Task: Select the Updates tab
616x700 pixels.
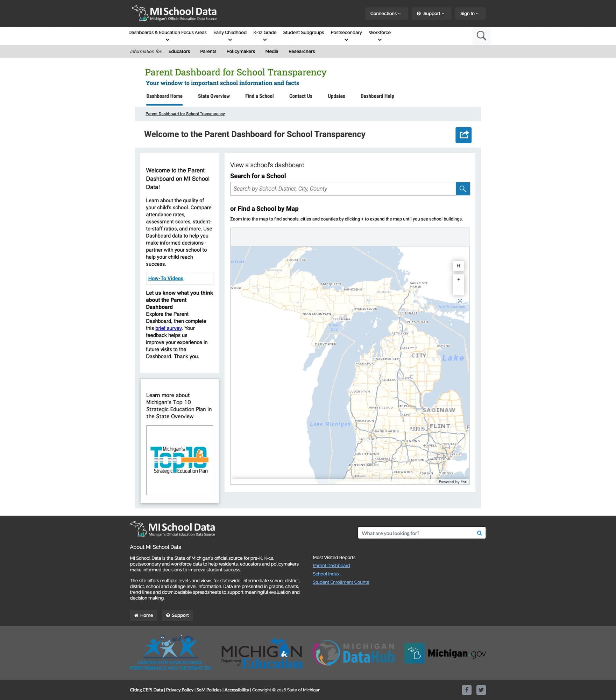Action: click(x=336, y=96)
